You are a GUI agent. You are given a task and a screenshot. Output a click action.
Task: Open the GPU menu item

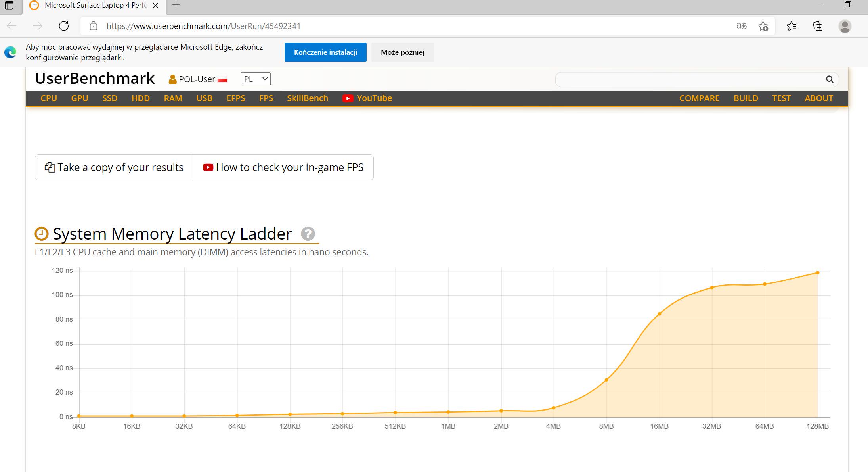point(80,98)
